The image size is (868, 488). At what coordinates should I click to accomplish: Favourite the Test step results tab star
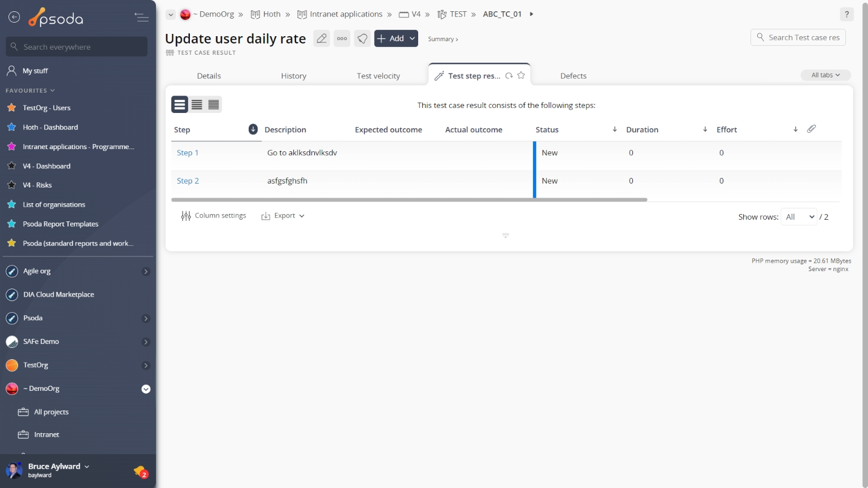click(521, 75)
